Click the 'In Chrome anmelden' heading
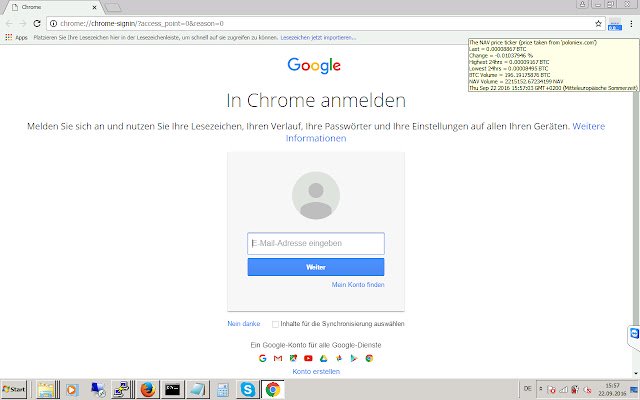The image size is (640, 400). (316, 100)
